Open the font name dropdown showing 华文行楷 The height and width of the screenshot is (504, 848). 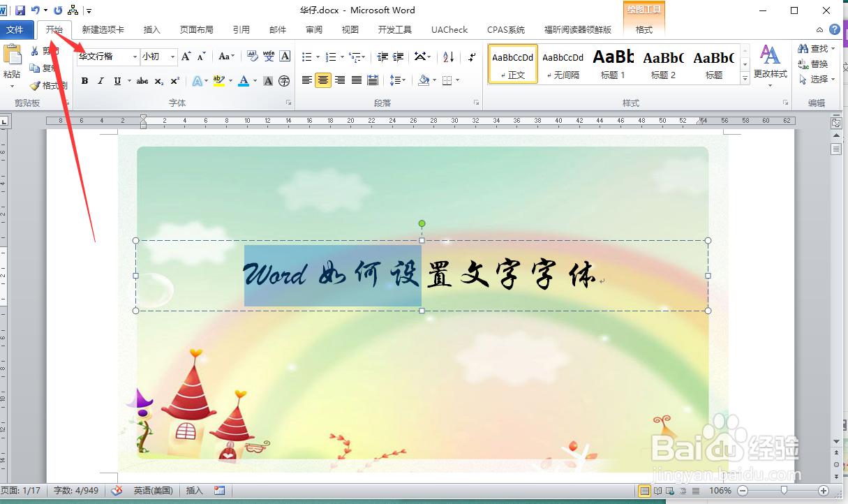pyautogui.click(x=135, y=56)
